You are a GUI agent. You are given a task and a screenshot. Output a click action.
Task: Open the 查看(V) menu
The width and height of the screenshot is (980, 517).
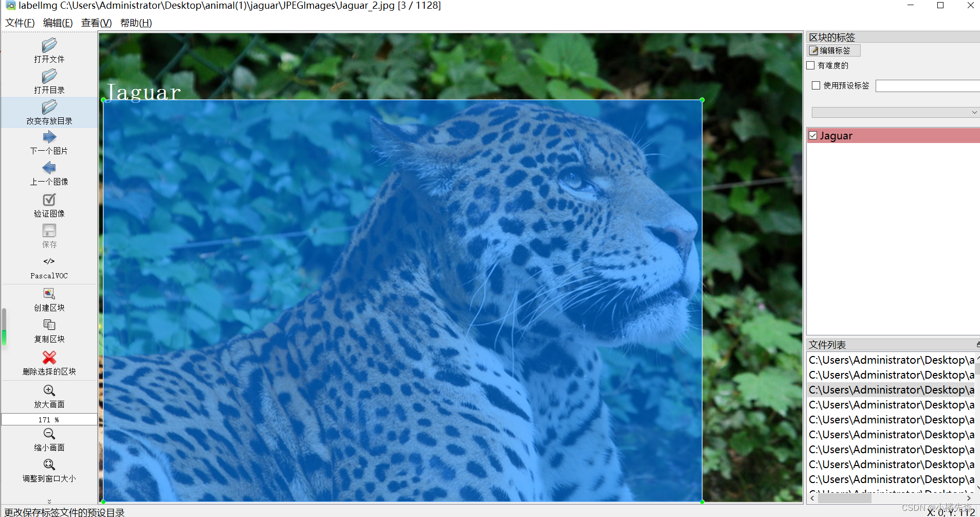click(97, 23)
